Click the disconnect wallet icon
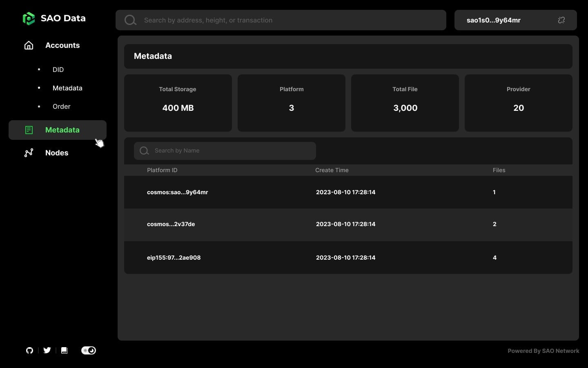 561,20
